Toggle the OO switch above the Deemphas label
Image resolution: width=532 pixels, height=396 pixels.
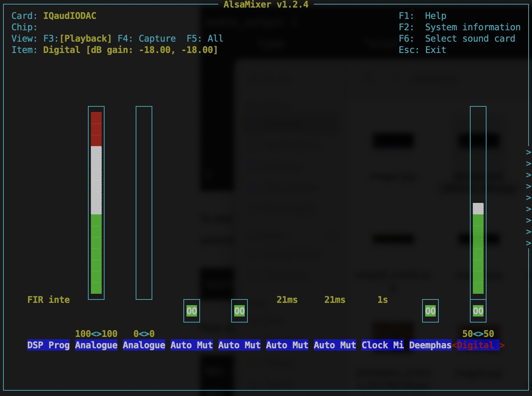point(430,311)
